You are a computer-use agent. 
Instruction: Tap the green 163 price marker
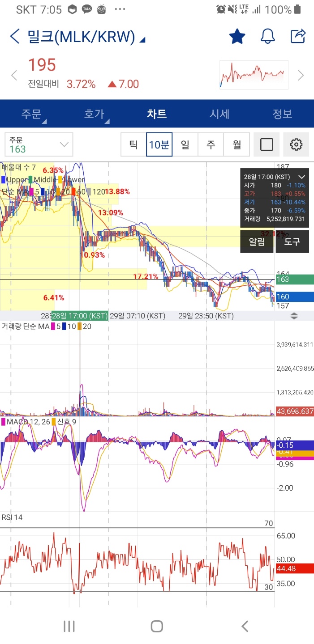click(294, 280)
